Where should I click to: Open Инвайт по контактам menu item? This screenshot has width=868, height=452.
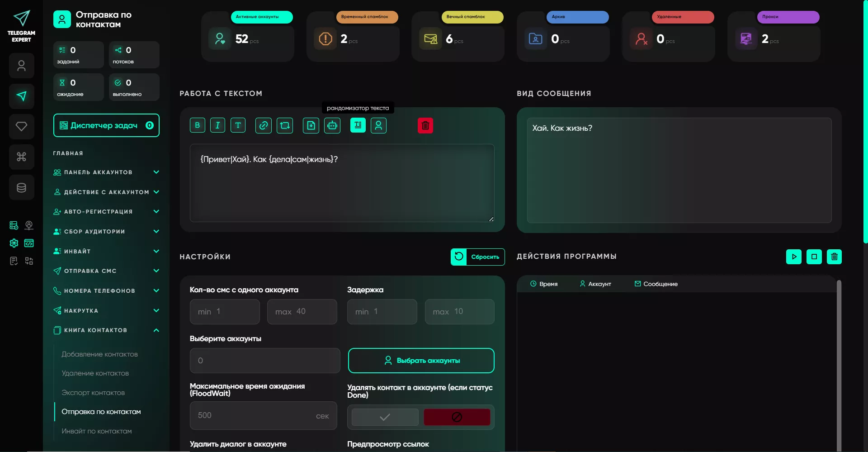tap(97, 431)
